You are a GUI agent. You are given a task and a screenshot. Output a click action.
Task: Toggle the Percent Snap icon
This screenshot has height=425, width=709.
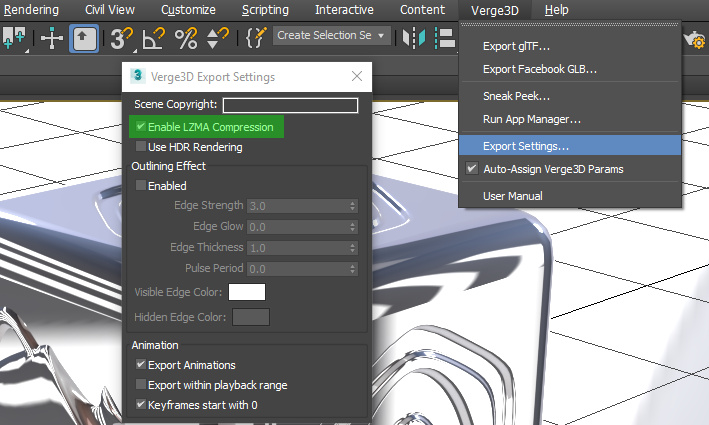point(186,38)
